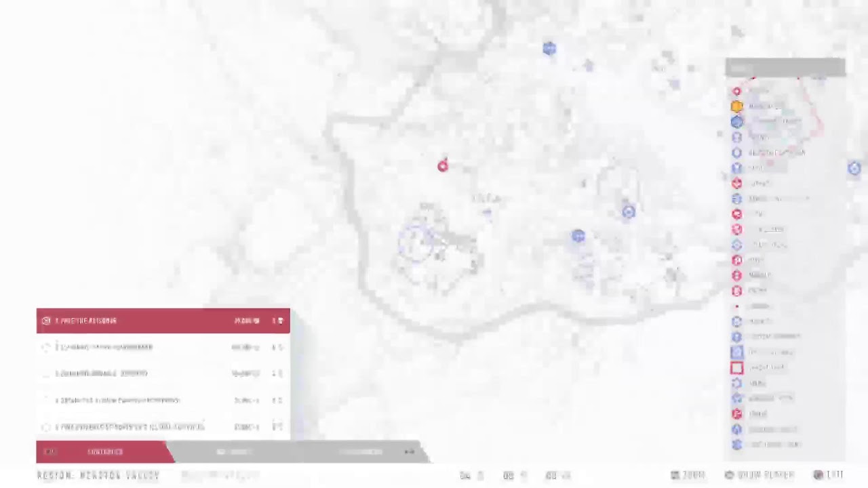Select the red marker on the map

[443, 165]
